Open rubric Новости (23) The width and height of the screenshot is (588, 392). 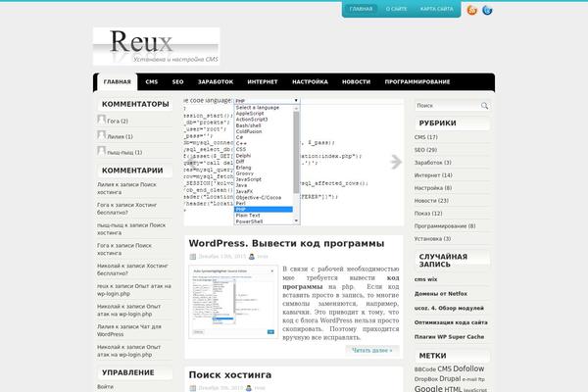(x=431, y=201)
